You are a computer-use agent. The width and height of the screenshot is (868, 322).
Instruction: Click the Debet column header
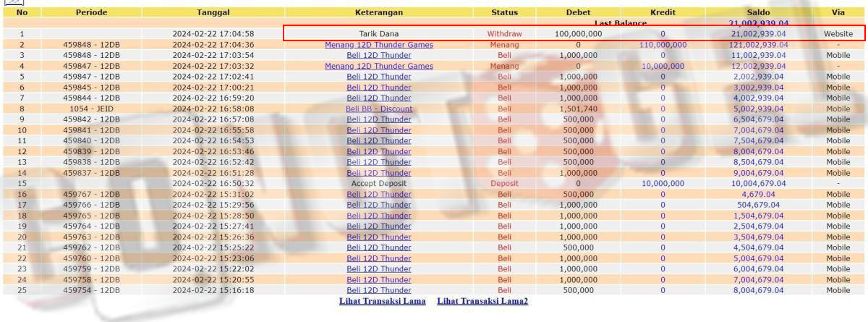coord(578,12)
